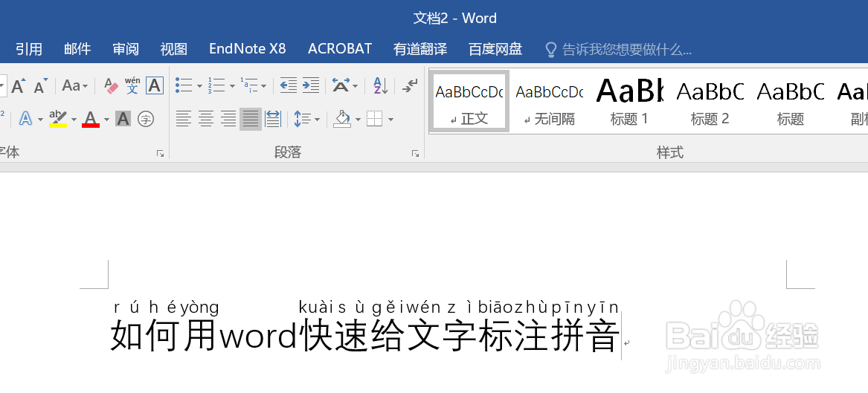Apply a numbered list
The width and height of the screenshot is (868, 393).
[x=216, y=85]
